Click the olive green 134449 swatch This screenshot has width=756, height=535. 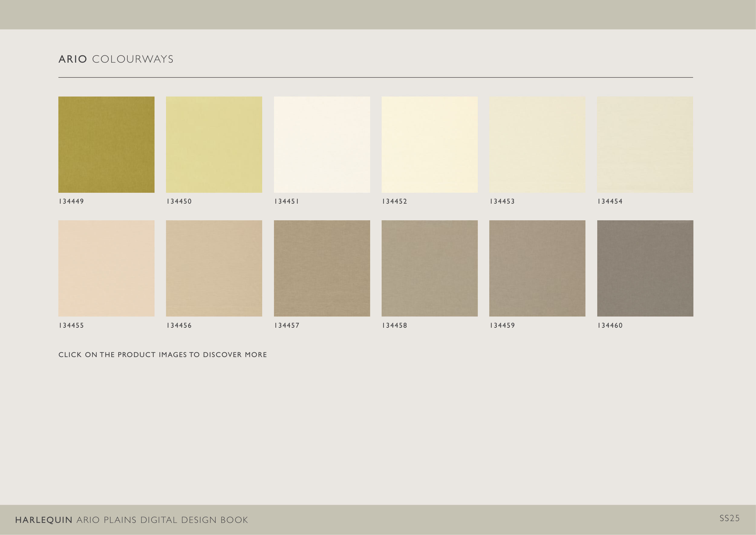(106, 145)
